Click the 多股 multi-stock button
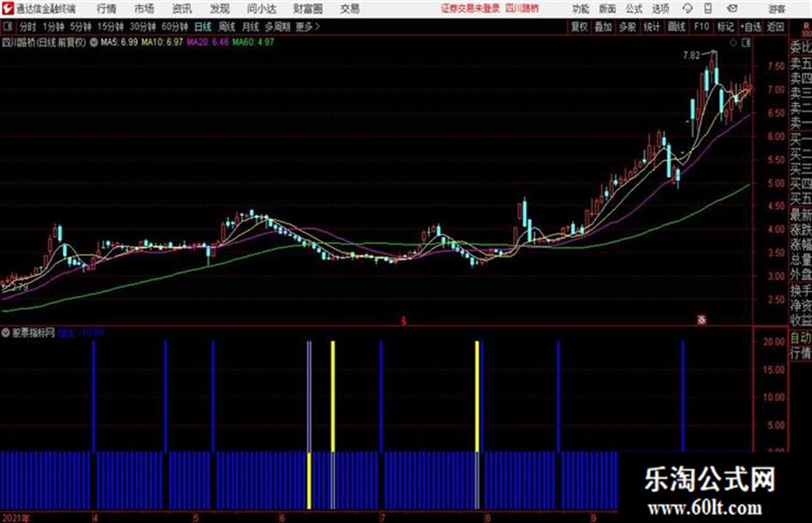Image resolution: width=812 pixels, height=523 pixels. pos(627,27)
